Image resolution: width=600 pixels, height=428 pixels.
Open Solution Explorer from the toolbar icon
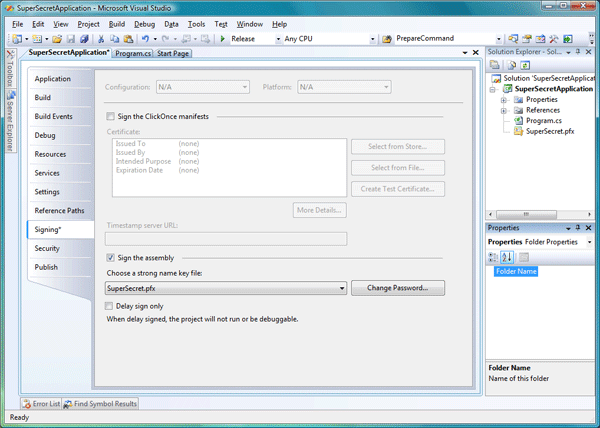click(x=513, y=39)
